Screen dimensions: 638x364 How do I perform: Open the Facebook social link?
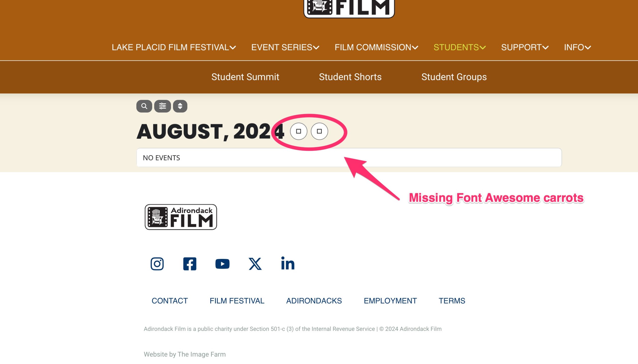pos(190,264)
